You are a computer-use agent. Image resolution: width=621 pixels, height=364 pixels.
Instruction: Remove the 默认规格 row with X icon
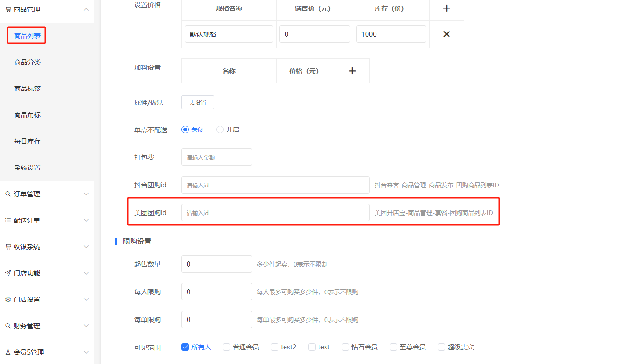[447, 34]
